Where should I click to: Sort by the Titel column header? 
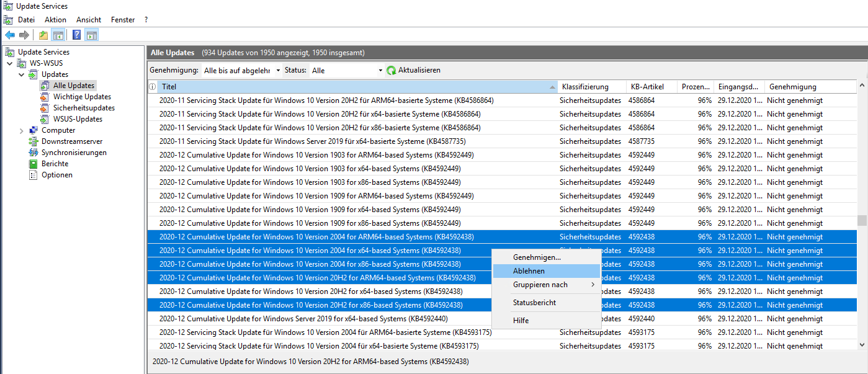[357, 87]
